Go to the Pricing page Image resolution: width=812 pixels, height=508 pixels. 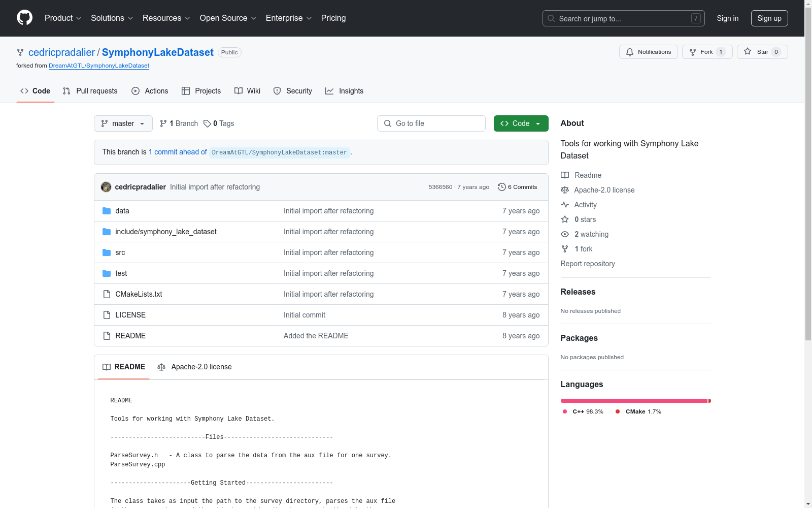point(333,18)
